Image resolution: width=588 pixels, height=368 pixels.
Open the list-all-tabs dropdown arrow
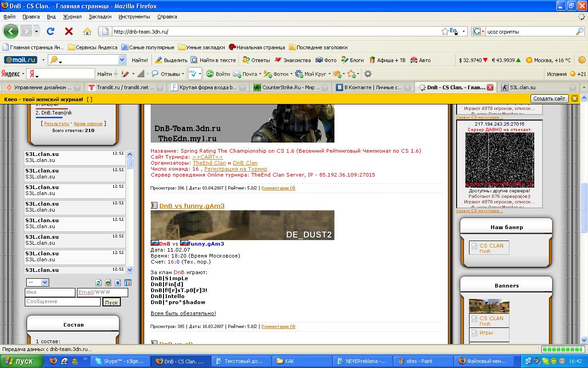[584, 87]
